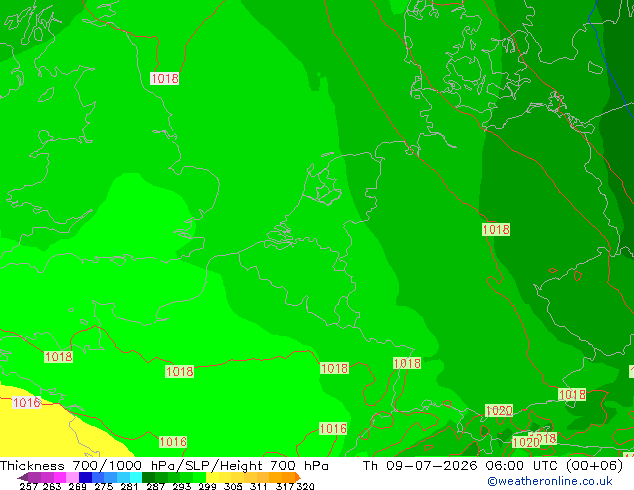Click legend value 305
This screenshot has width=634, height=490.
tap(233, 486)
